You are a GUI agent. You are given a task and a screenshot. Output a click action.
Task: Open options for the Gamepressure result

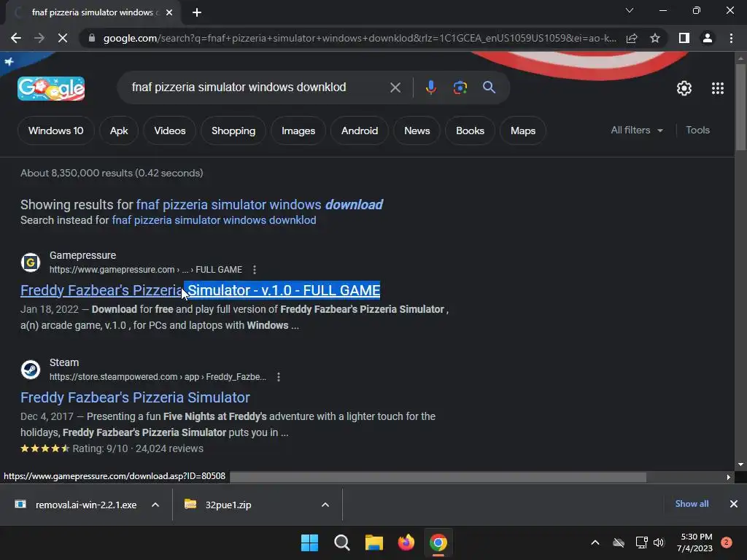point(255,270)
